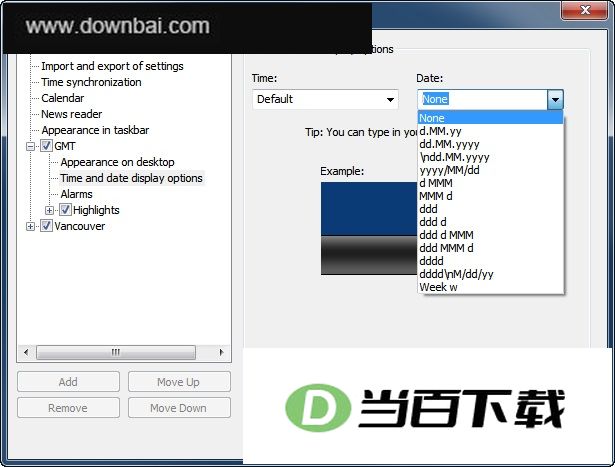Choose ddd d MMM date format

pyautogui.click(x=491, y=235)
